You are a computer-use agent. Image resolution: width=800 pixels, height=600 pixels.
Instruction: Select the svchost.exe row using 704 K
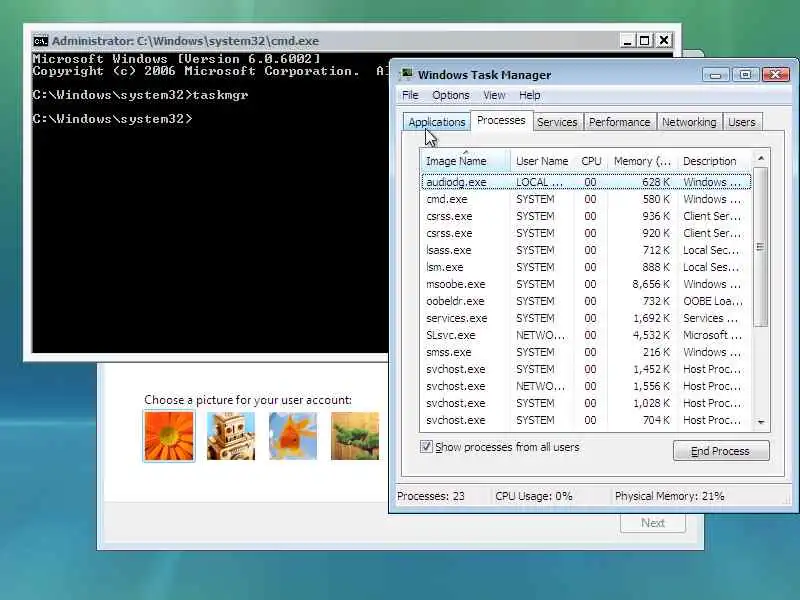(586, 420)
